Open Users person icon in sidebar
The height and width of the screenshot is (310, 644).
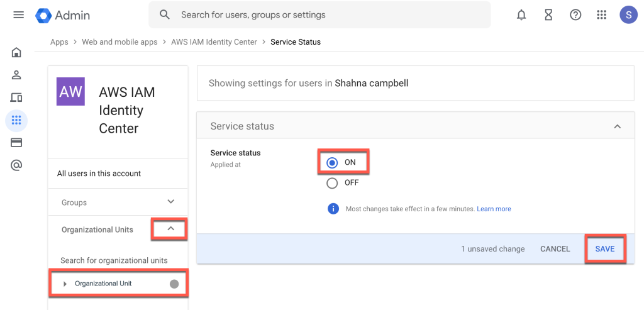point(16,75)
